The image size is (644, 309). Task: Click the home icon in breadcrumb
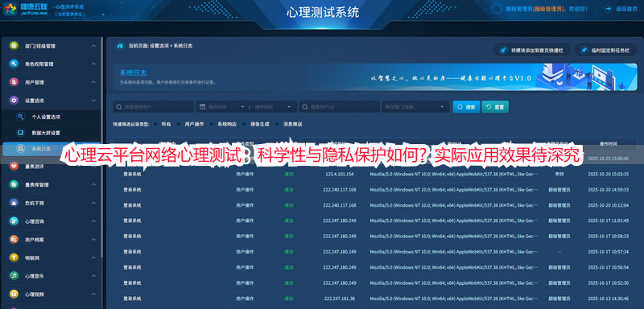click(119, 46)
